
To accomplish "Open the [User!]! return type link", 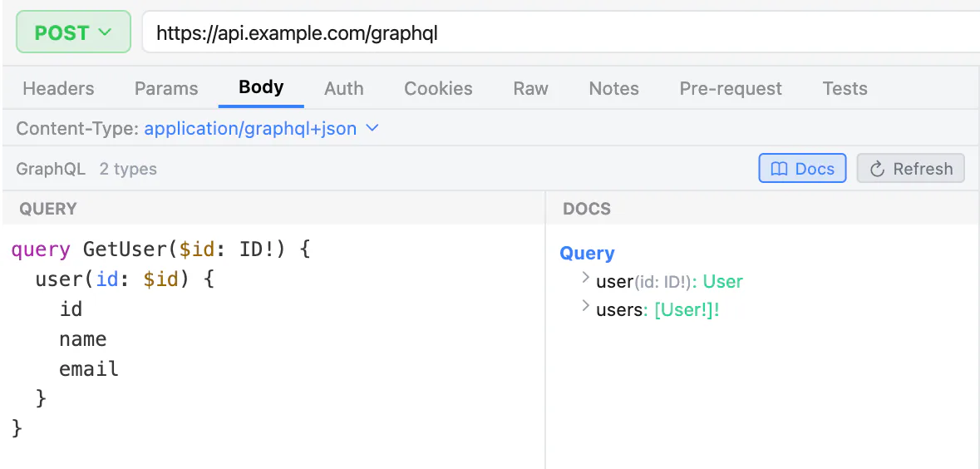I will tap(687, 309).
